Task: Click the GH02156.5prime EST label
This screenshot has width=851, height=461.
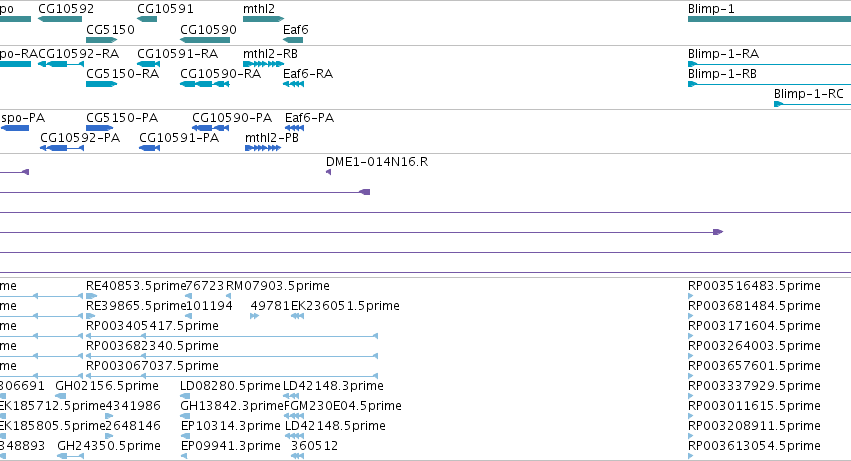Action: tap(107, 386)
